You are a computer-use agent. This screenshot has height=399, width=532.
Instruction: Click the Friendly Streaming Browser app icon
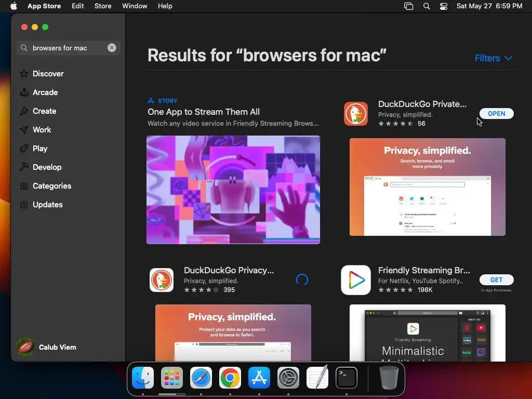tap(355, 280)
